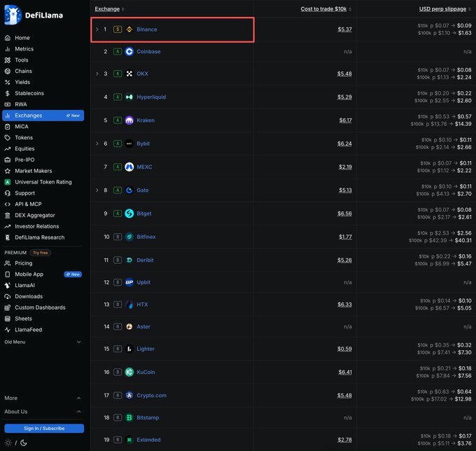Open the Binance exchange icon
Viewport: 476px width, 451px height.
click(x=129, y=29)
